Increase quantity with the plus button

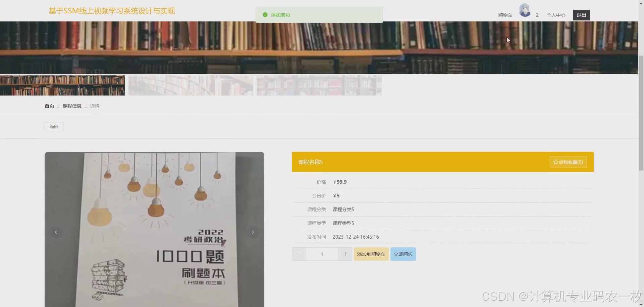pyautogui.click(x=345, y=254)
